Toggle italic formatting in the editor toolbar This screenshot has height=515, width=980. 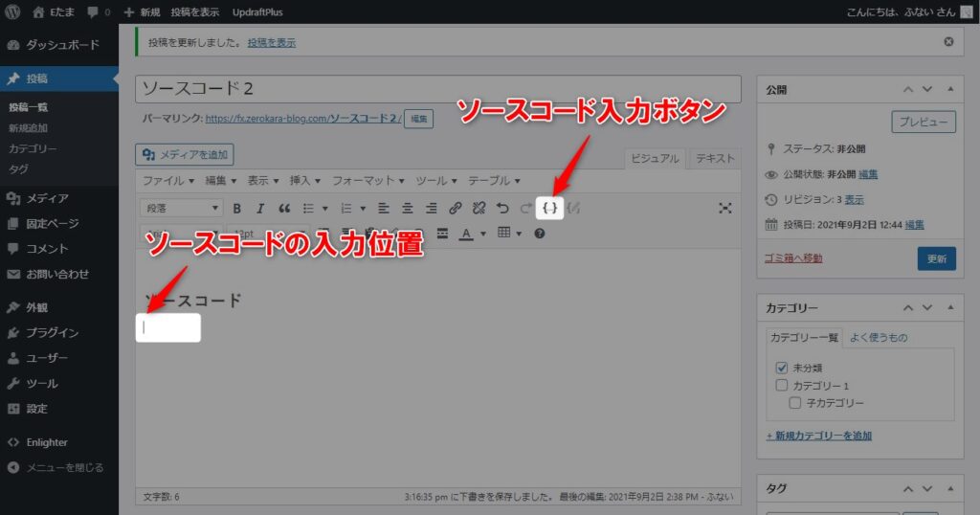(x=260, y=208)
